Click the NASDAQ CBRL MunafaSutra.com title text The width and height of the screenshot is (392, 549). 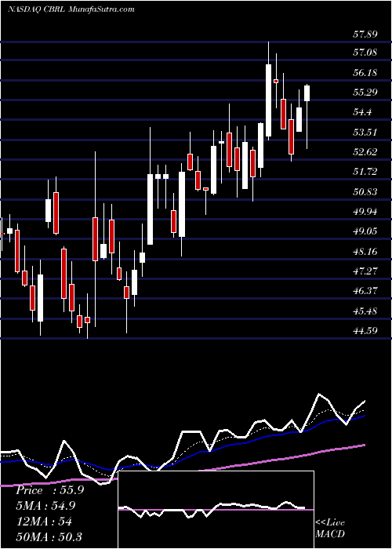[x=71, y=9]
